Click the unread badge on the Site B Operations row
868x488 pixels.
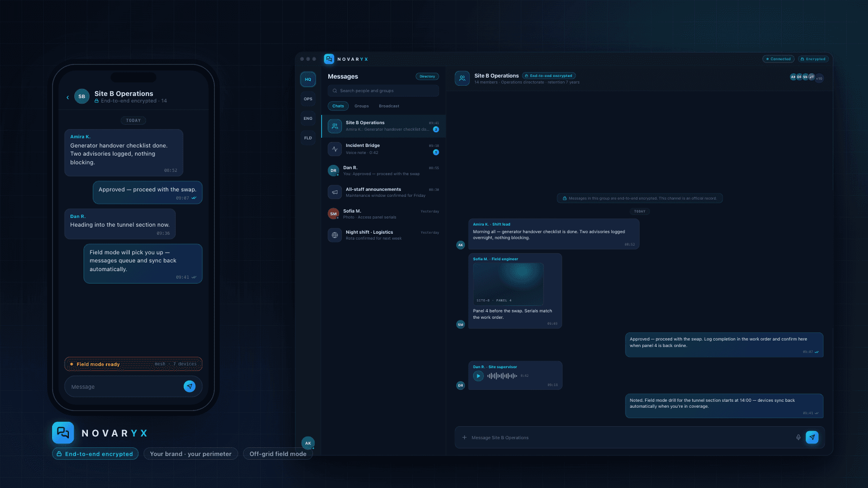tap(436, 130)
